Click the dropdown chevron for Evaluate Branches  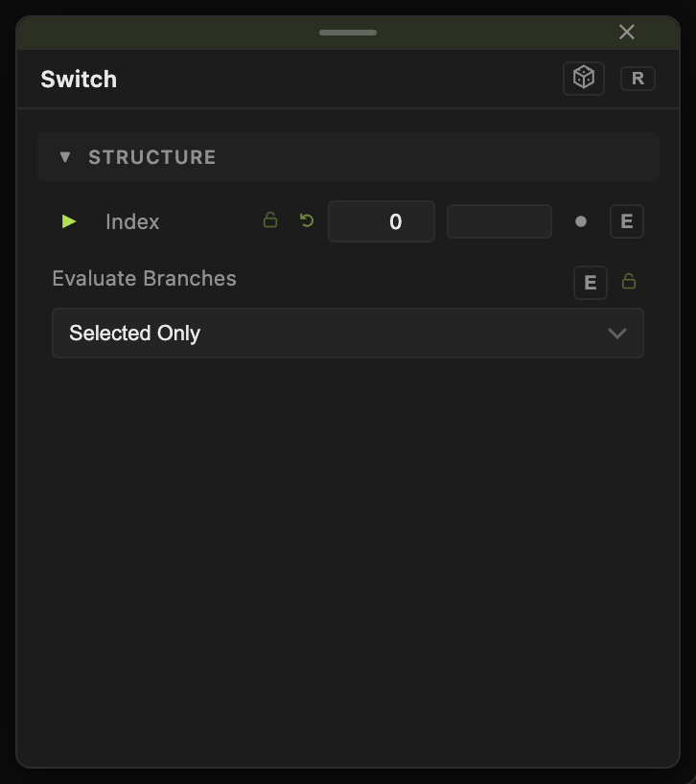tap(617, 333)
